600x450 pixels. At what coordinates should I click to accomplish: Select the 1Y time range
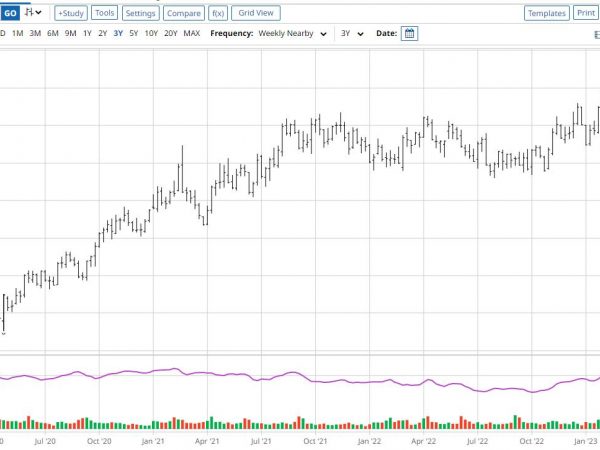coord(87,33)
